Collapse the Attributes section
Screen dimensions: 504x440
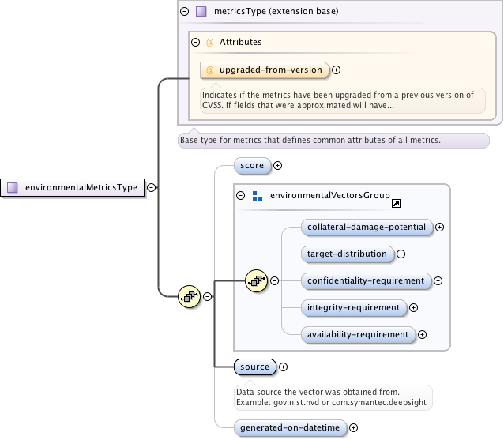(x=195, y=42)
